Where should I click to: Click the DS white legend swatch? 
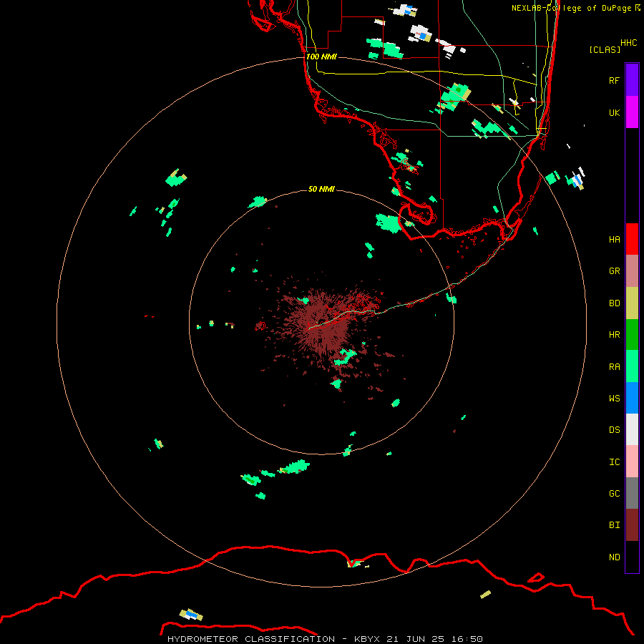point(632,429)
